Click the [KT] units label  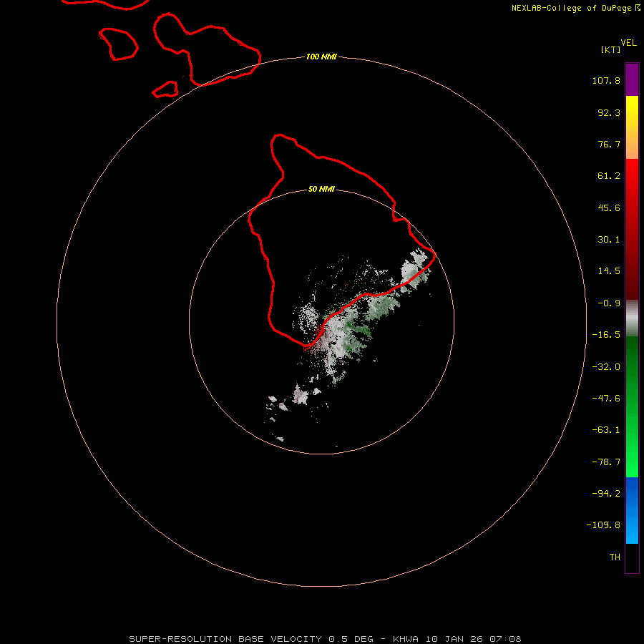tap(611, 49)
